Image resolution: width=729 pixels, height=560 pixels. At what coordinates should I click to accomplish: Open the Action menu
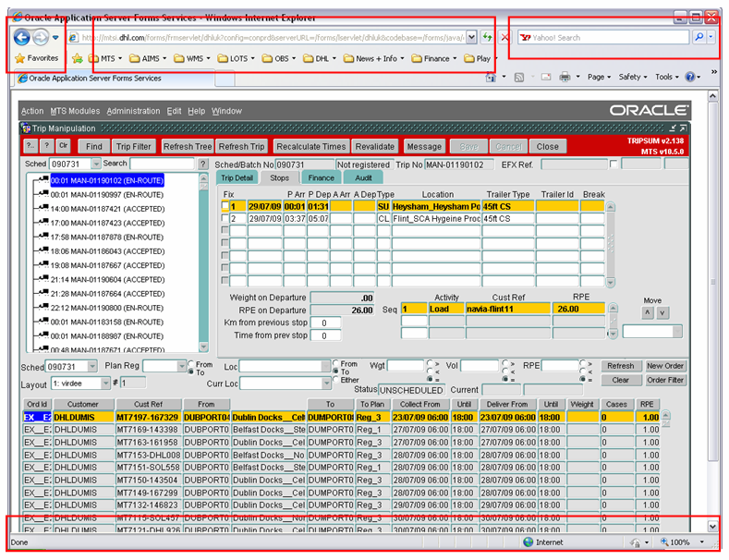(x=32, y=111)
